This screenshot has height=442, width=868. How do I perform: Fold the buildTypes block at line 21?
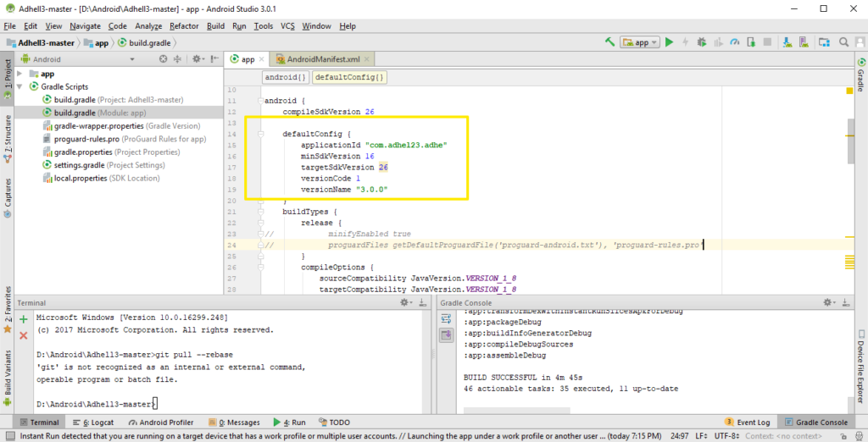pos(260,212)
